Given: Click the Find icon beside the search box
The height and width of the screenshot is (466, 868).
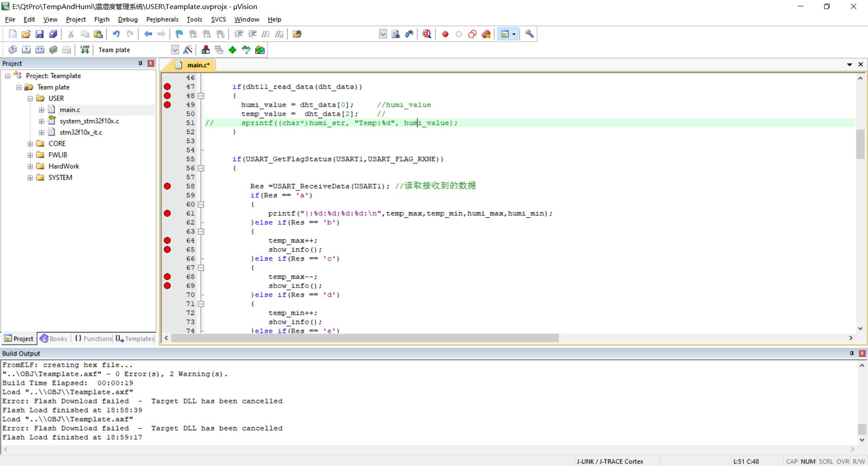Looking at the screenshot, I should click(x=396, y=34).
